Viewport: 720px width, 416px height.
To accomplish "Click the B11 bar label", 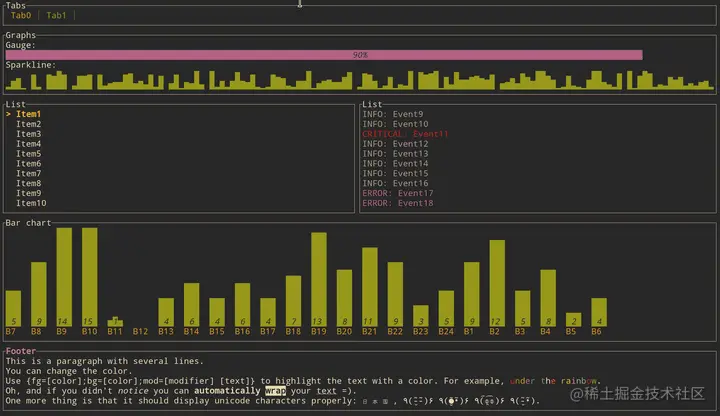I will pos(115,332).
